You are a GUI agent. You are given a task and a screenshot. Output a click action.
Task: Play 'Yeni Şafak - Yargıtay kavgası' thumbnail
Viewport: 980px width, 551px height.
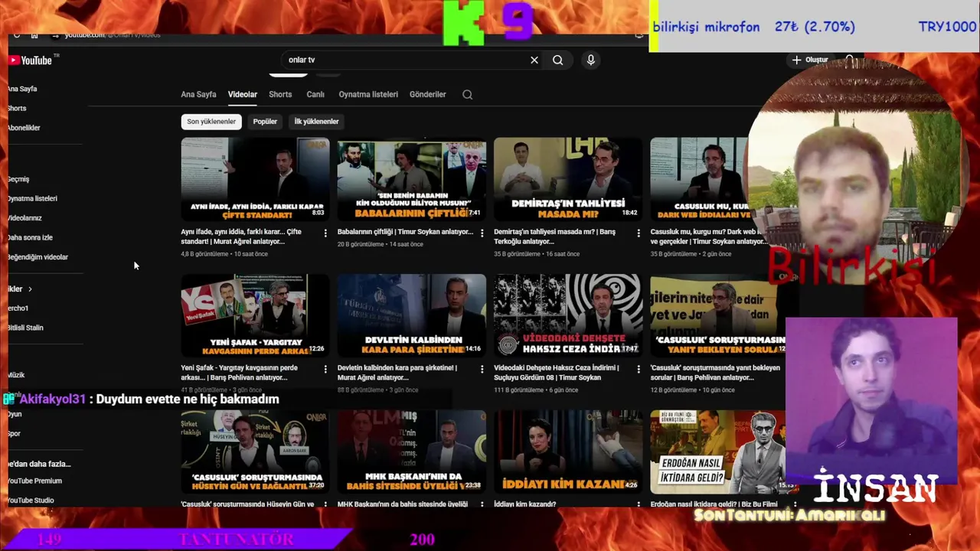[x=255, y=315]
